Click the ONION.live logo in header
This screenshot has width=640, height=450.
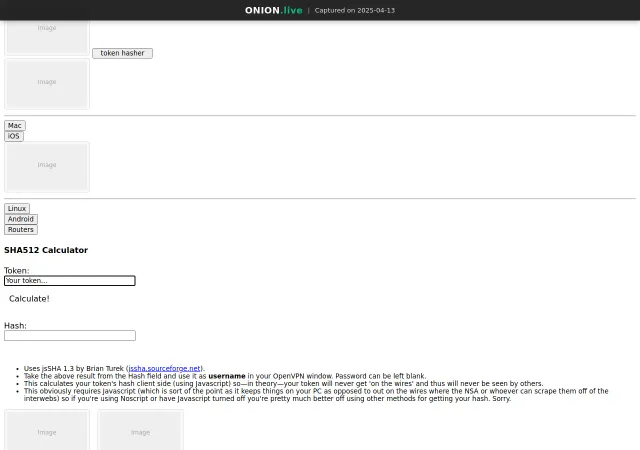(x=273, y=10)
